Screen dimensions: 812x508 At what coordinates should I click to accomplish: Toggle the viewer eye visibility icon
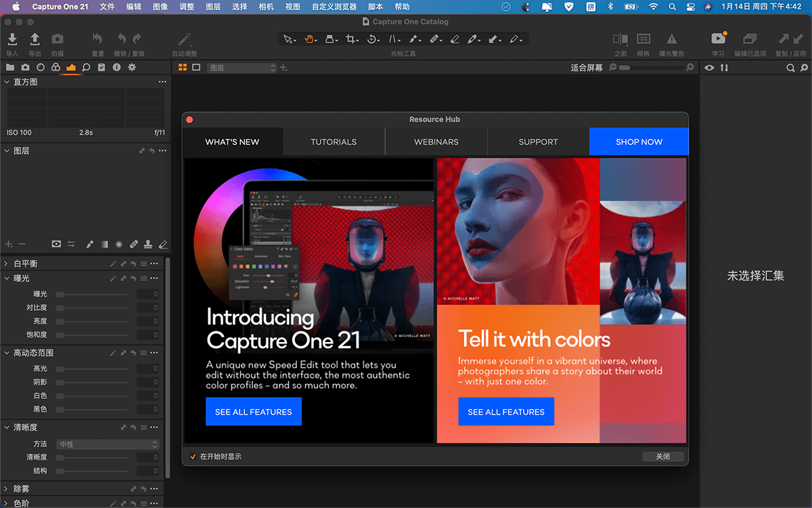(709, 68)
